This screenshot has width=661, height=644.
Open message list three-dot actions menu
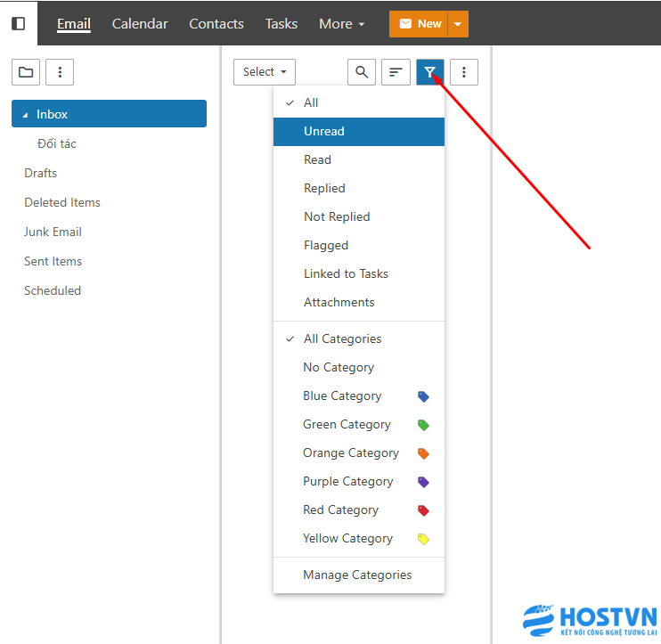[464, 72]
